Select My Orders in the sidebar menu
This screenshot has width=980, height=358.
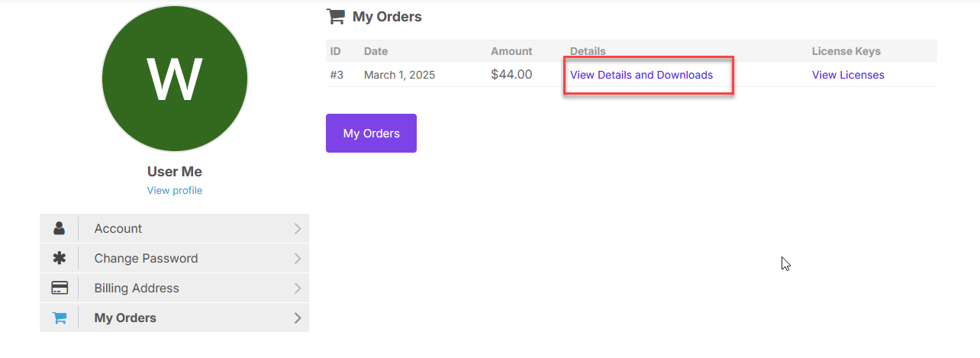174,318
